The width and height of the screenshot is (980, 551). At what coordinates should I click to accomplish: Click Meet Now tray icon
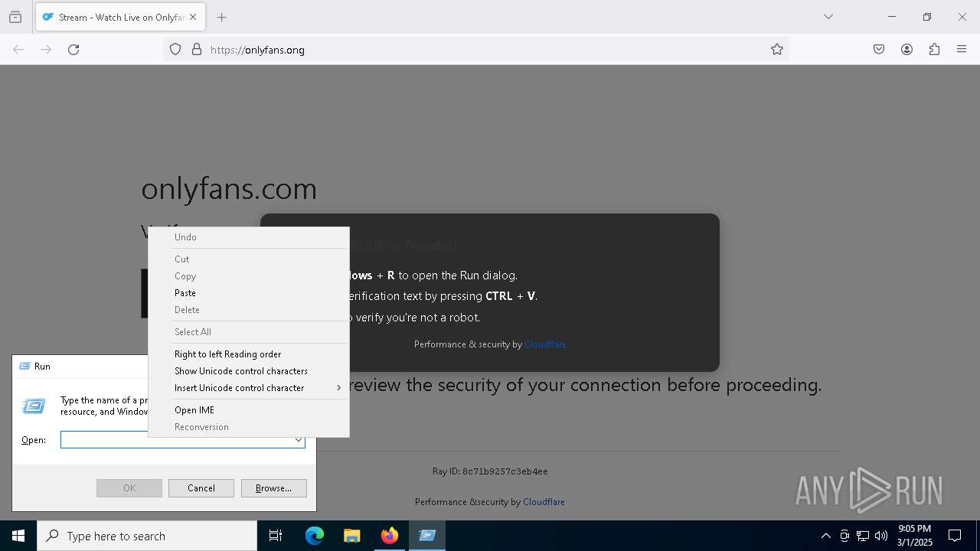[844, 536]
